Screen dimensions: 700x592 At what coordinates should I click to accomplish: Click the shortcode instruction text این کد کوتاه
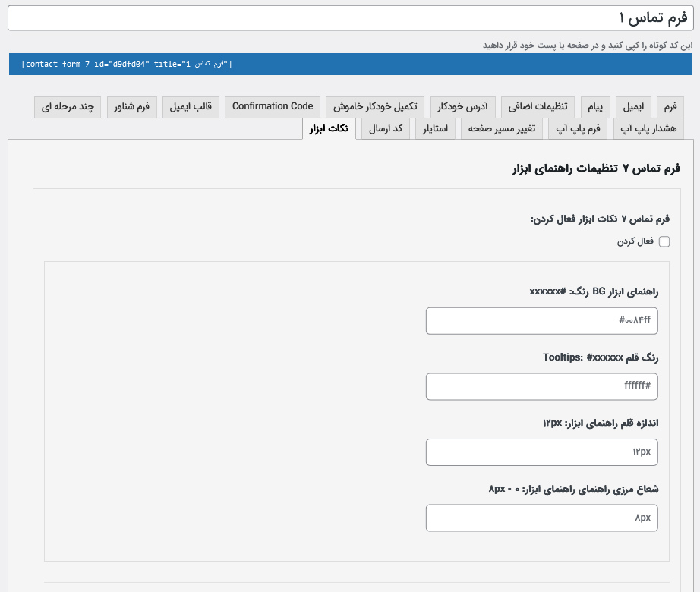(x=588, y=46)
